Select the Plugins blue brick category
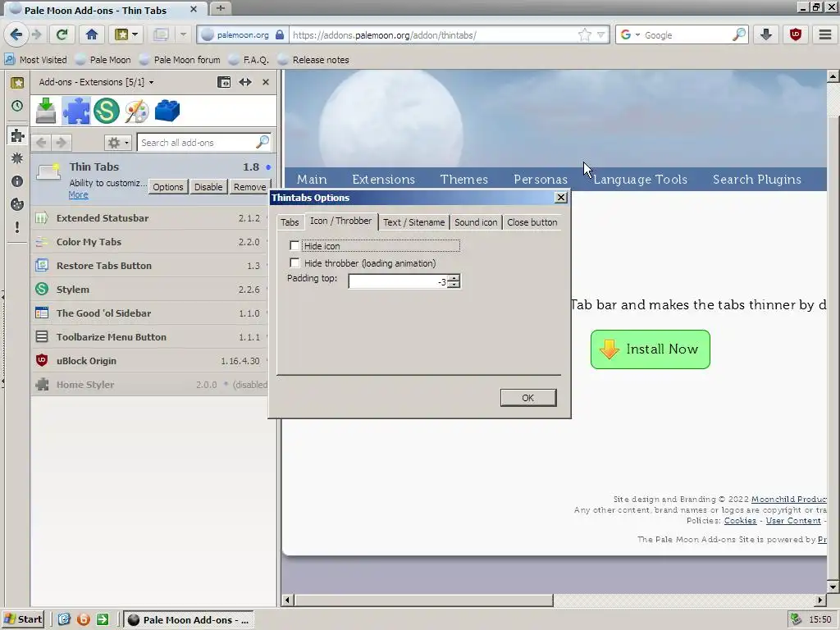Viewport: 840px width, 630px height. [167, 111]
